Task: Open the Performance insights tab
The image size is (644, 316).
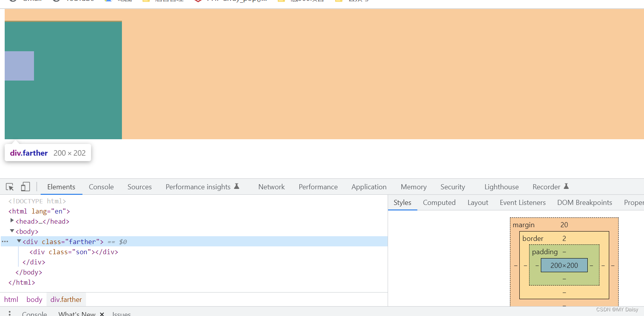Action: pyautogui.click(x=202, y=187)
